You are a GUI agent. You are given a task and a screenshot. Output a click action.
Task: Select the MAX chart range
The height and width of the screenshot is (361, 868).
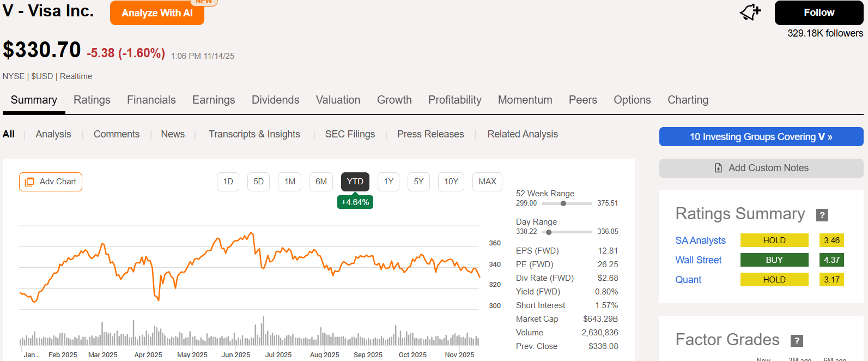tap(488, 182)
